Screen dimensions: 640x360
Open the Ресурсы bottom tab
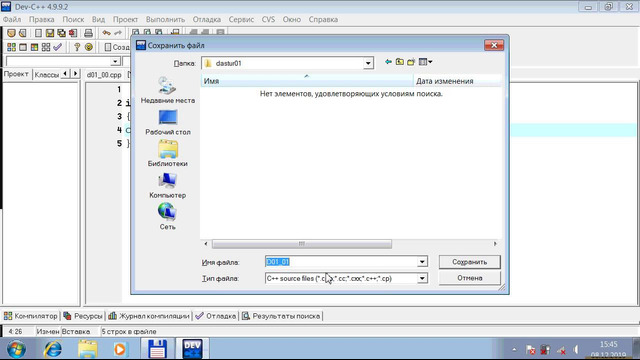(x=83, y=316)
